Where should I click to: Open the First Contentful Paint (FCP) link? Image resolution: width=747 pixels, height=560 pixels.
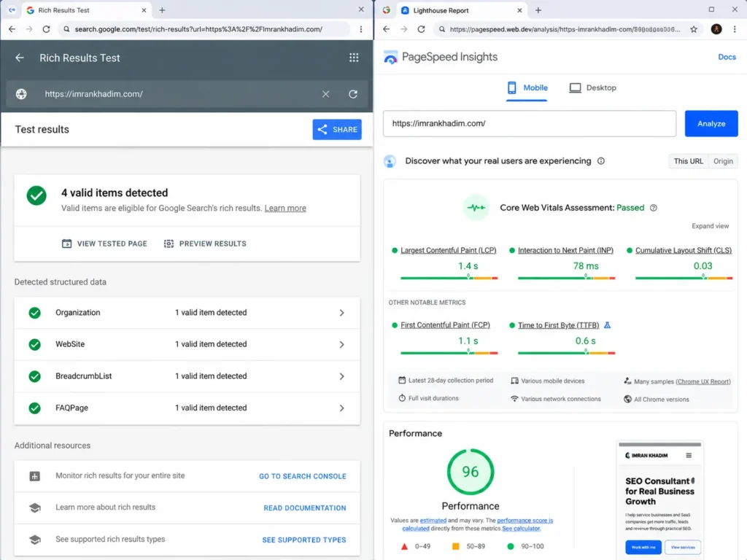coord(445,325)
